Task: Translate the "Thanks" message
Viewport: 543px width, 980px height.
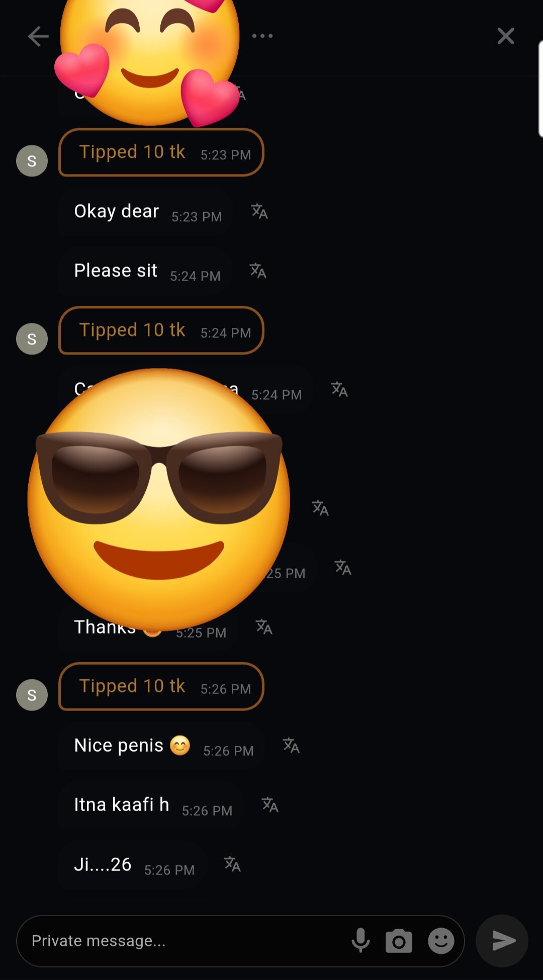Action: 264,627
